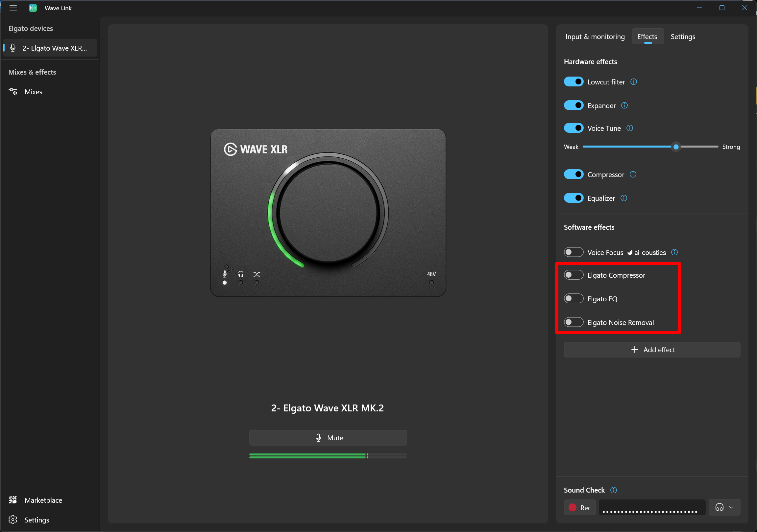Image resolution: width=757 pixels, height=532 pixels.
Task: Click the Equalizer info icon
Action: (623, 198)
